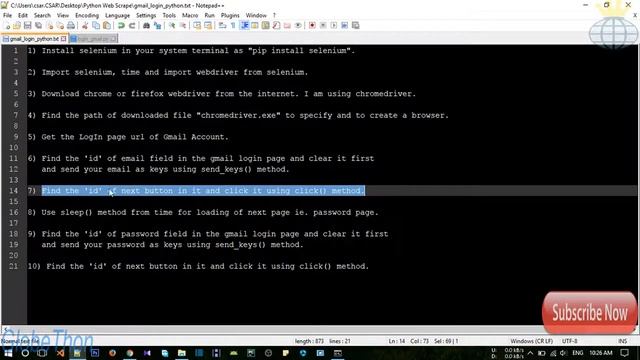
Task: Click the Open file toolbar icon
Action: (17, 25)
